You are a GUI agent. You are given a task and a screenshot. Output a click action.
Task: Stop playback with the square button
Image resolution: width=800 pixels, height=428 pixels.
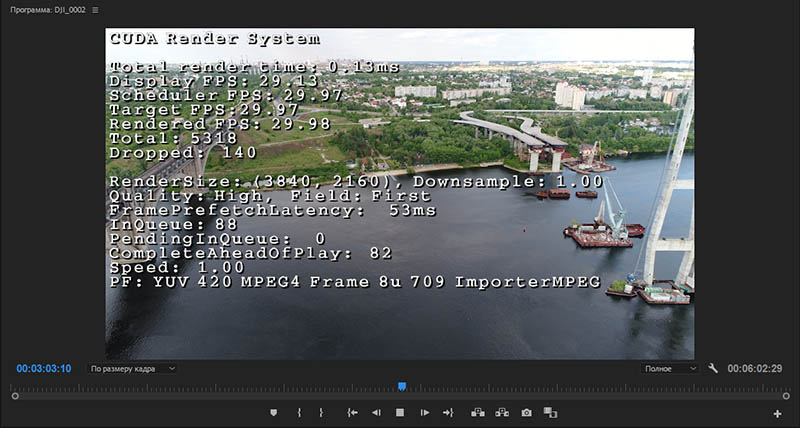coord(400,413)
